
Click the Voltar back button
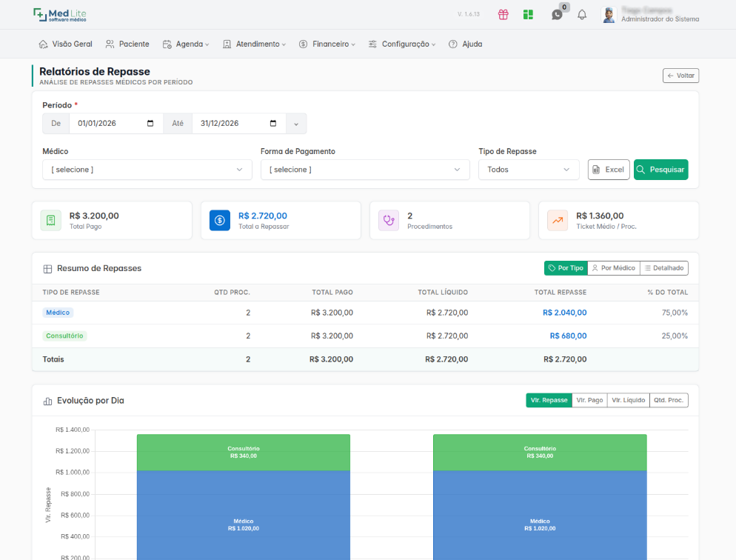pos(680,76)
